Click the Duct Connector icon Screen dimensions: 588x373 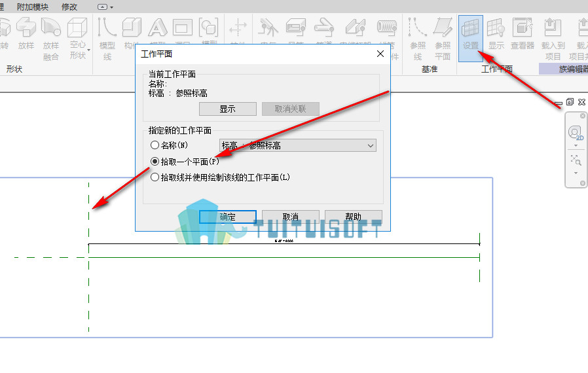pos(296,27)
